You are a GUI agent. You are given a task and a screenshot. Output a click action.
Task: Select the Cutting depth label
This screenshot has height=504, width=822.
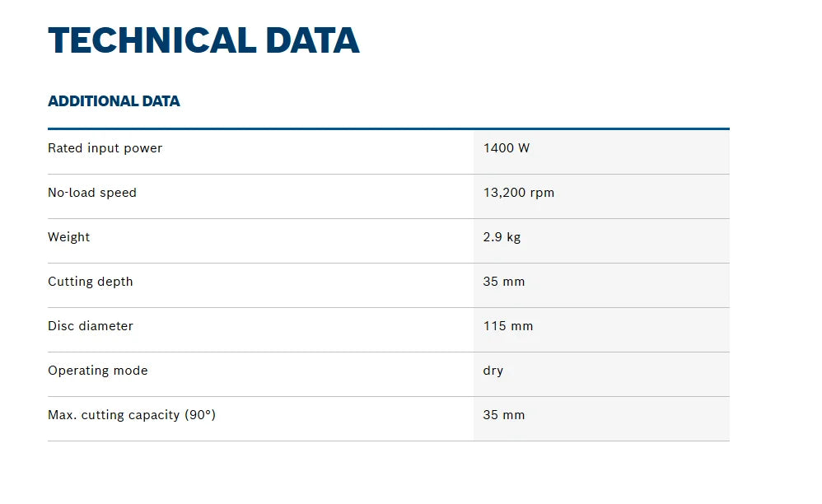point(90,282)
